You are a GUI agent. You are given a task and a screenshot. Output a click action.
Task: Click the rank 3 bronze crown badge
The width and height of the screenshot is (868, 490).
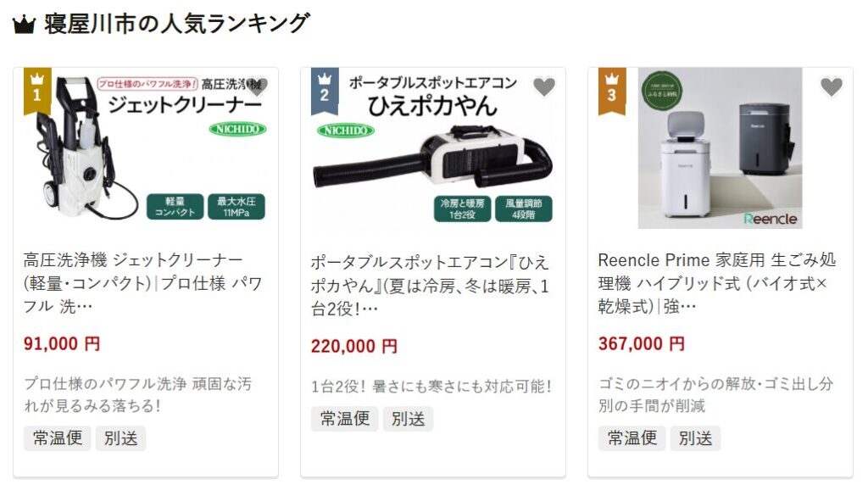pos(612,92)
